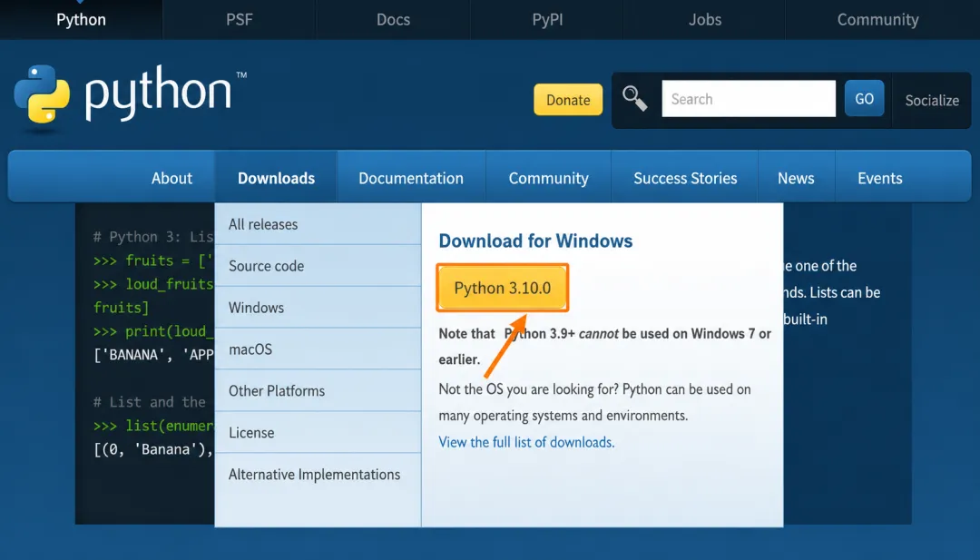
Task: Click code line '>>> list(enumer'
Action: click(x=153, y=426)
